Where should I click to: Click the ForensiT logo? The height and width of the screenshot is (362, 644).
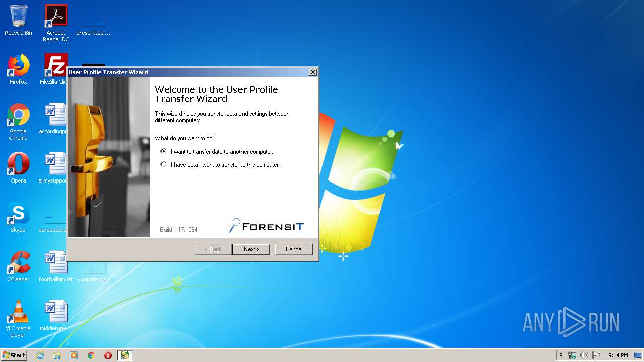point(267,226)
